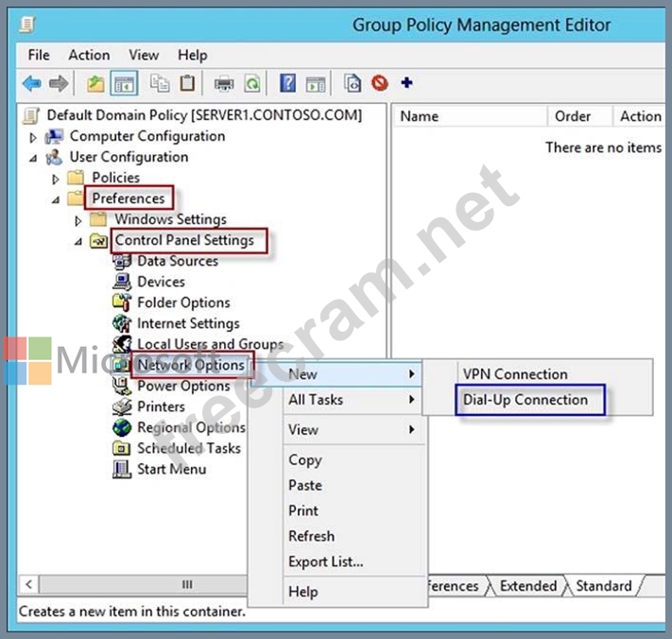Click the Computer Configuration icon
Screen dimensions: 672x639
(55, 136)
